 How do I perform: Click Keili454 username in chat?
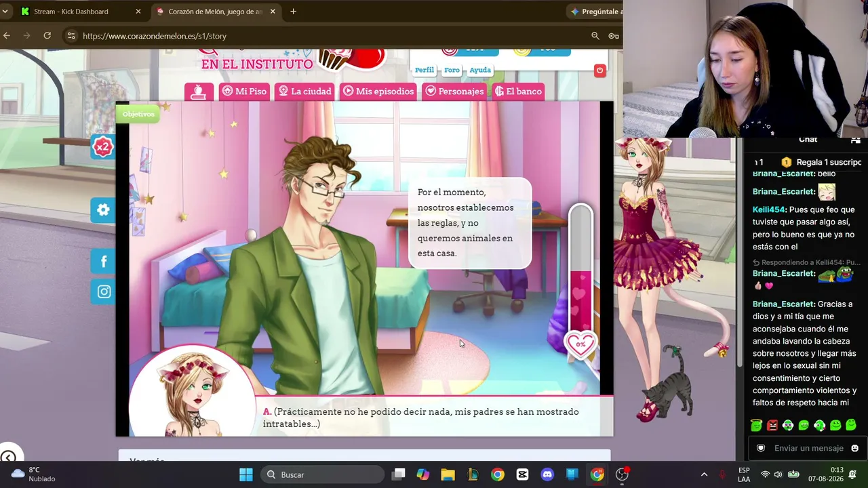[x=769, y=210]
